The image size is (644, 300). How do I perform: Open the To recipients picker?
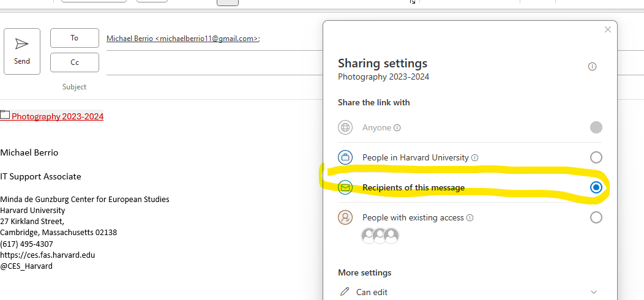(x=74, y=38)
